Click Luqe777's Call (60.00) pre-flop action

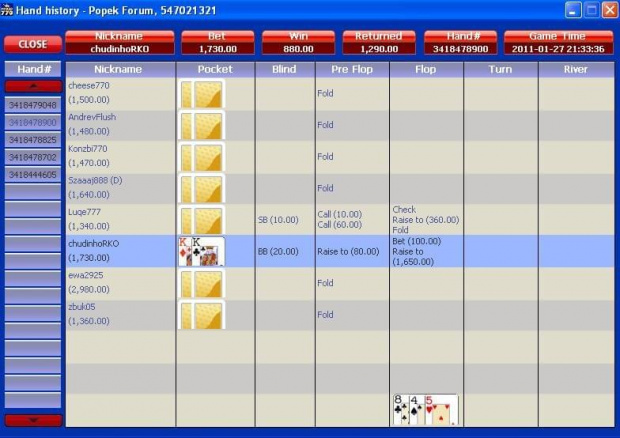pyautogui.click(x=340, y=225)
